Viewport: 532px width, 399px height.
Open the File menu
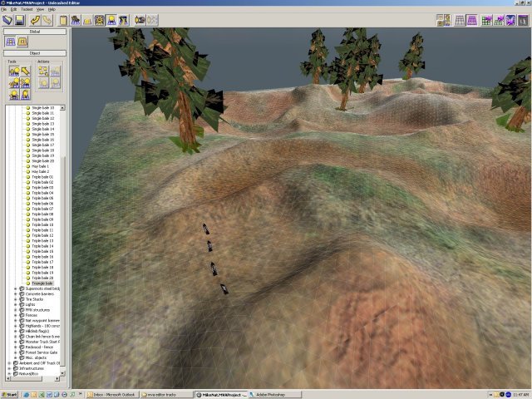[4, 9]
